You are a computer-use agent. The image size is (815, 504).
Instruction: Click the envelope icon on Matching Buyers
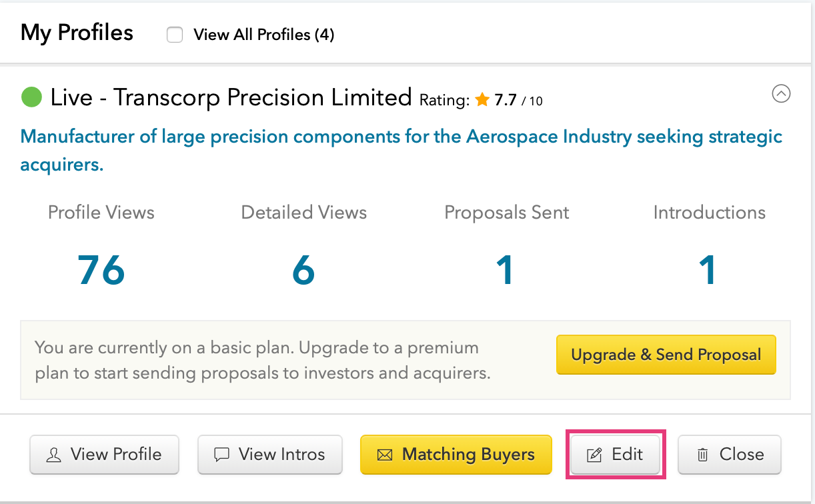(x=385, y=455)
